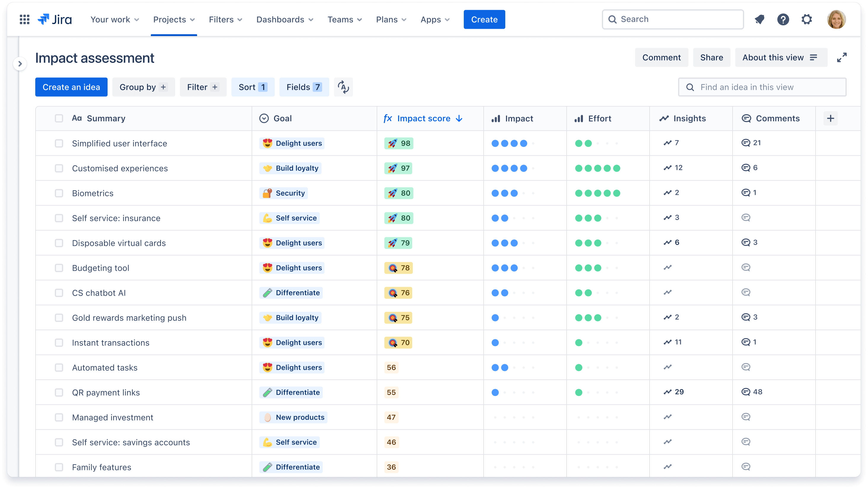Click the Create an idea button

pos(71,87)
